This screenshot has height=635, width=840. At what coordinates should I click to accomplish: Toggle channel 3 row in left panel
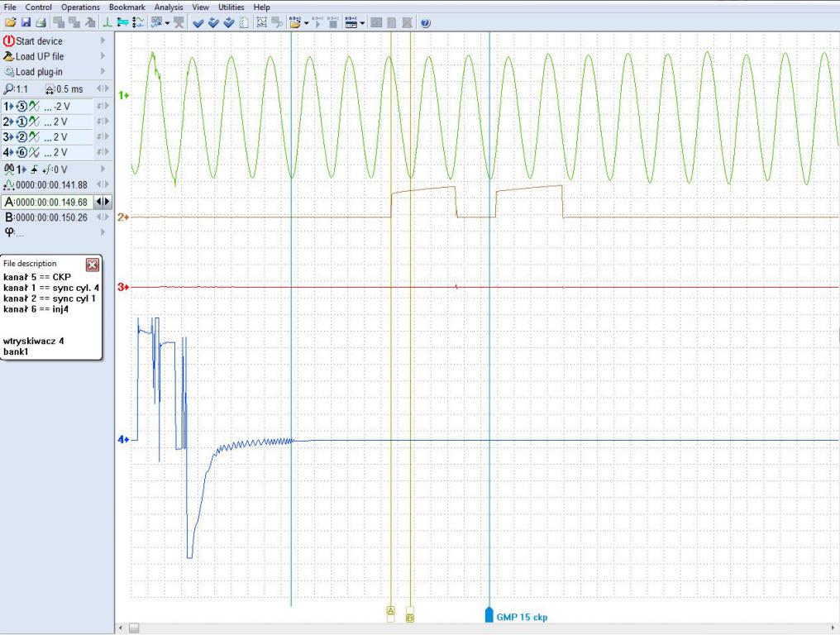click(46, 137)
